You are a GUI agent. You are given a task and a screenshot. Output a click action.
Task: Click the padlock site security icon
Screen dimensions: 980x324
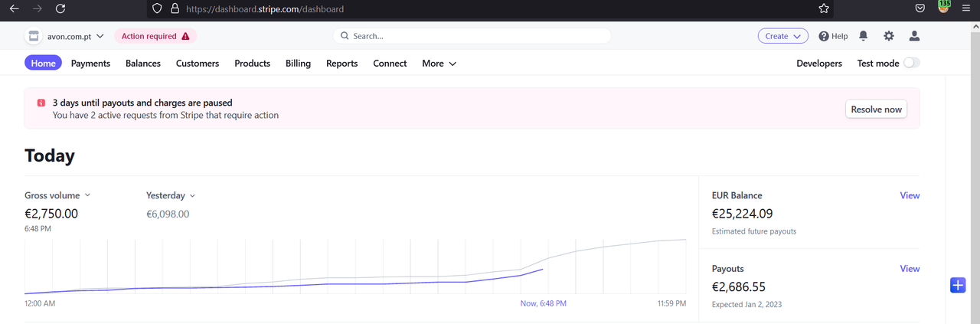pyautogui.click(x=175, y=9)
